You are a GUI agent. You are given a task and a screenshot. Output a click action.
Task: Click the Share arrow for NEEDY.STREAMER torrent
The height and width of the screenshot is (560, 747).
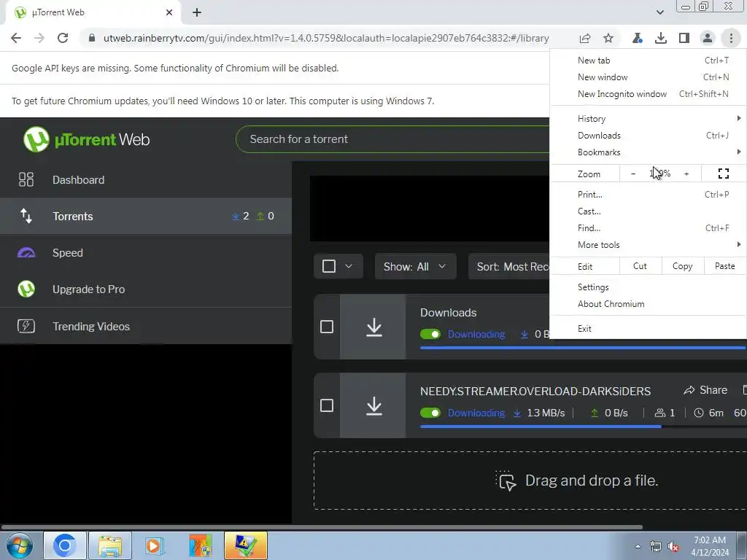[x=705, y=390]
